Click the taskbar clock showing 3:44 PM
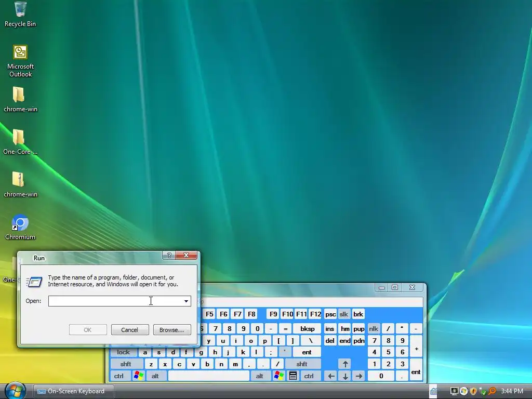This screenshot has height=399, width=532. [x=512, y=391]
